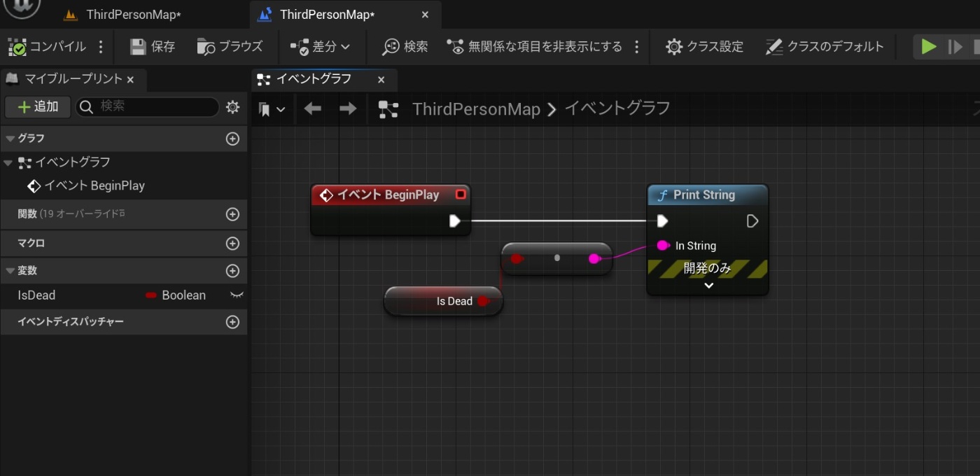
Task: Click the 追加 add button
Action: click(38, 106)
